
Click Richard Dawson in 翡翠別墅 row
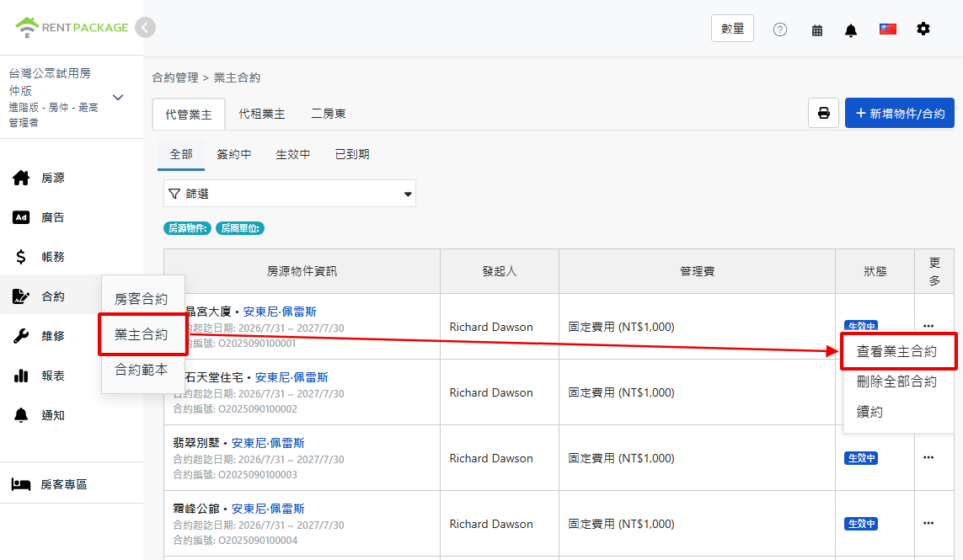491,458
